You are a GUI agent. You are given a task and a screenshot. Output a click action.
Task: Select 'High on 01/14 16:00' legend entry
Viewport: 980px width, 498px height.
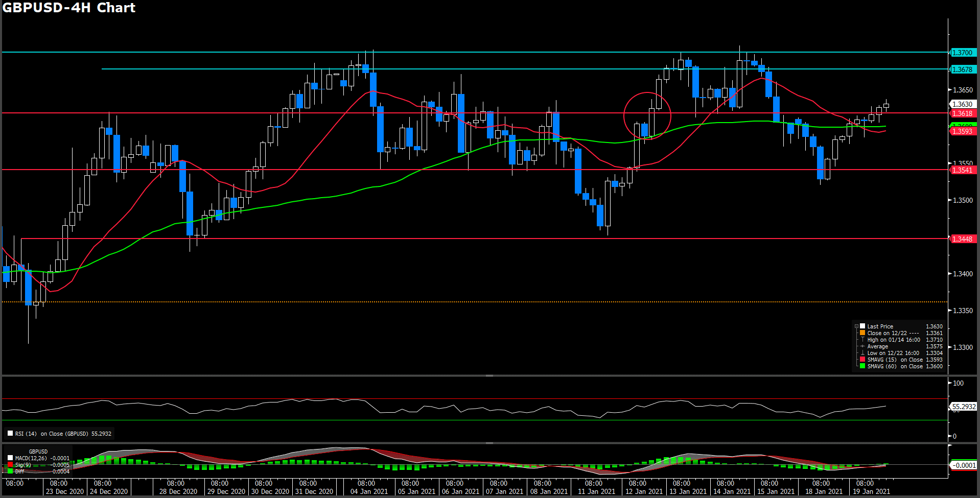pos(894,340)
